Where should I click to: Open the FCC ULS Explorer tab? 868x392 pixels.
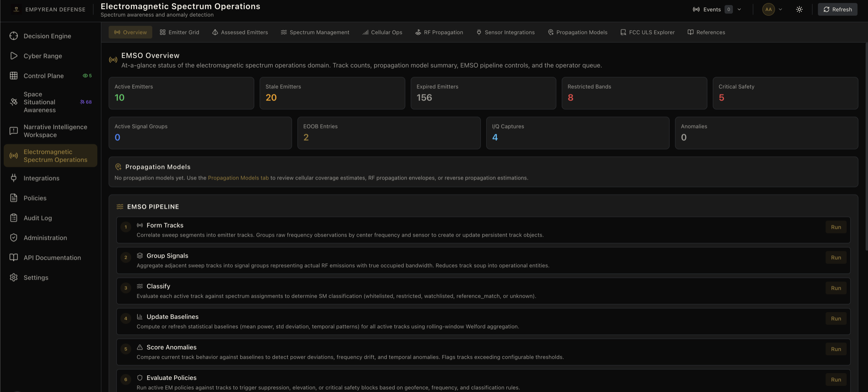647,32
